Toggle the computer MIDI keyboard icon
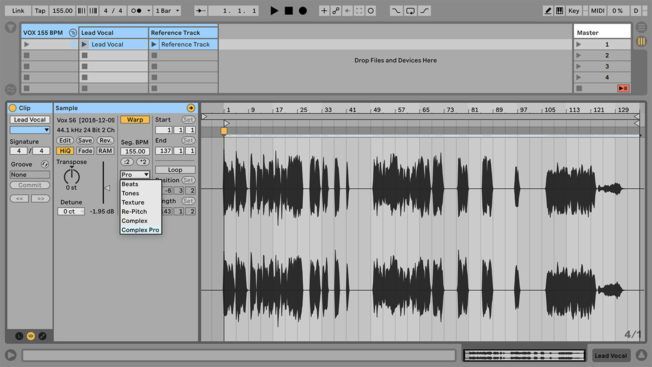652x367 pixels. (x=559, y=11)
